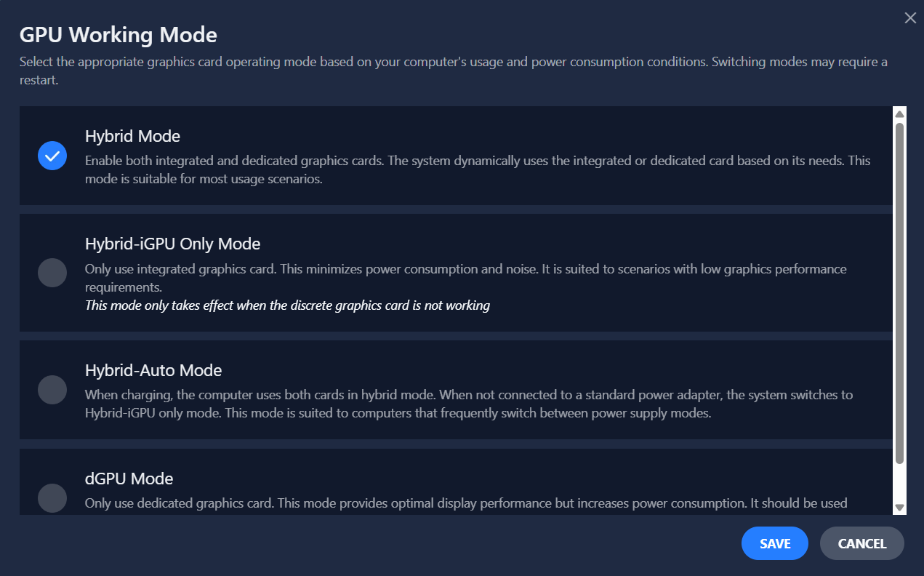Enable the Hybrid-Auto Mode radio button
The height and width of the screenshot is (576, 924).
(x=52, y=390)
